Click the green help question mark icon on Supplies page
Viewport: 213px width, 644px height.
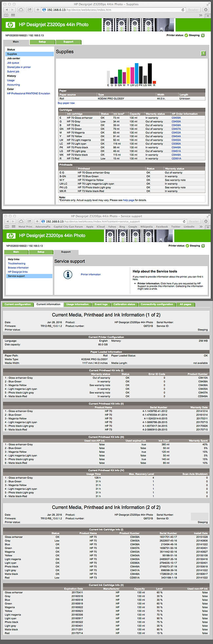click(203, 53)
